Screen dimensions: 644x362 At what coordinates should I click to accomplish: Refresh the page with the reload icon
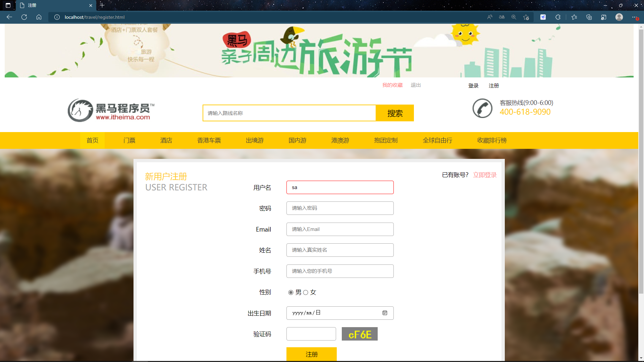pos(24,17)
